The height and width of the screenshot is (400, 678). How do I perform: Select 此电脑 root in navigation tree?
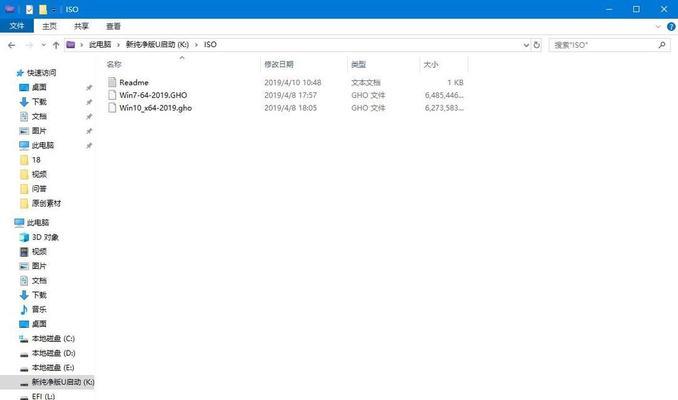[38, 223]
